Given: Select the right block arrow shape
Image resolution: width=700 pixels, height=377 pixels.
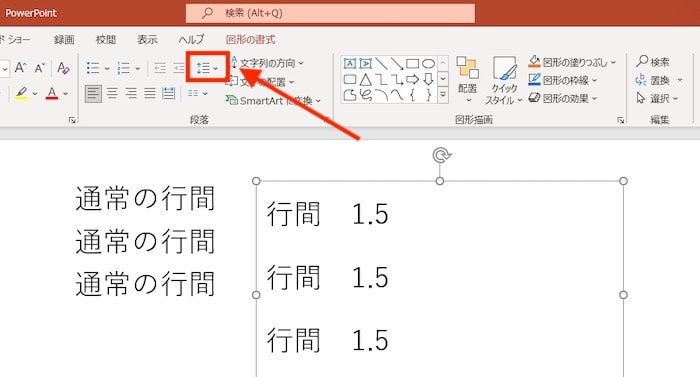Looking at the screenshot, I should (412, 80).
